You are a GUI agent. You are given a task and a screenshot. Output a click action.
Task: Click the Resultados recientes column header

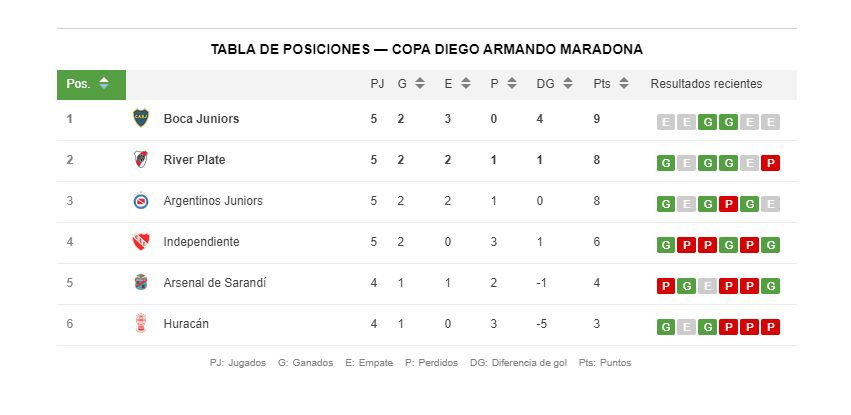706,84
